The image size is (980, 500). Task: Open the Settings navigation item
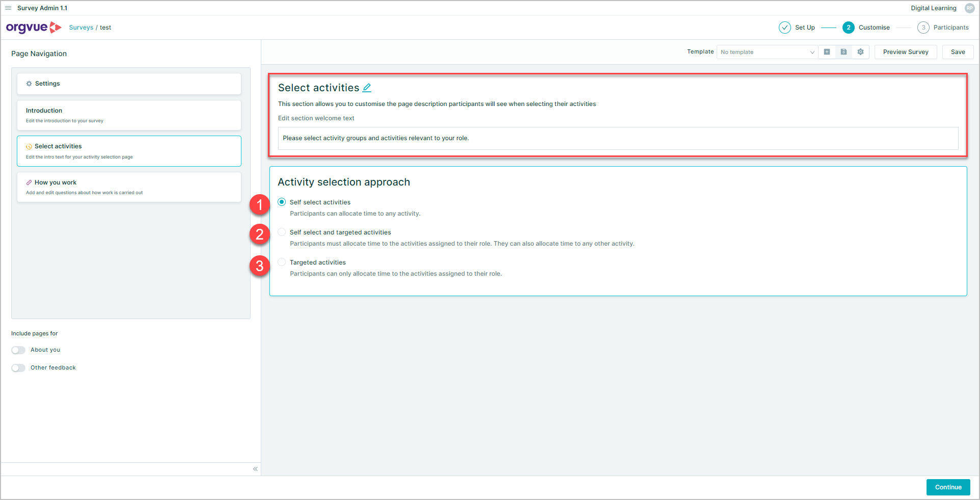coord(129,84)
